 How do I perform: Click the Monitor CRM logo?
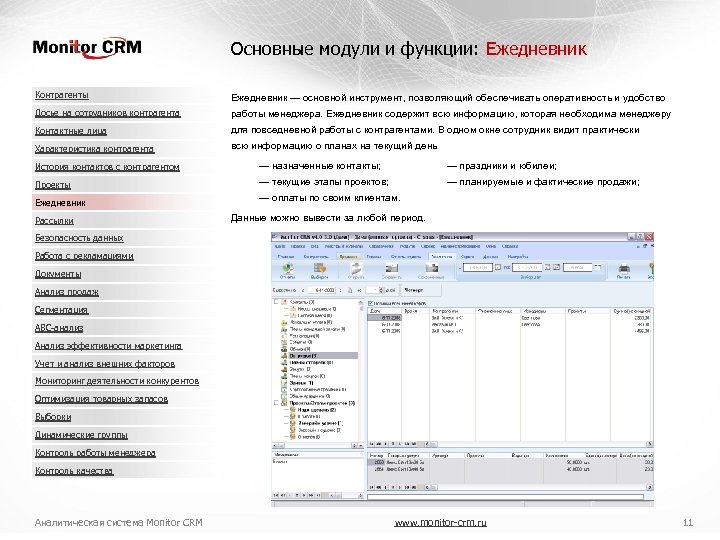87,48
